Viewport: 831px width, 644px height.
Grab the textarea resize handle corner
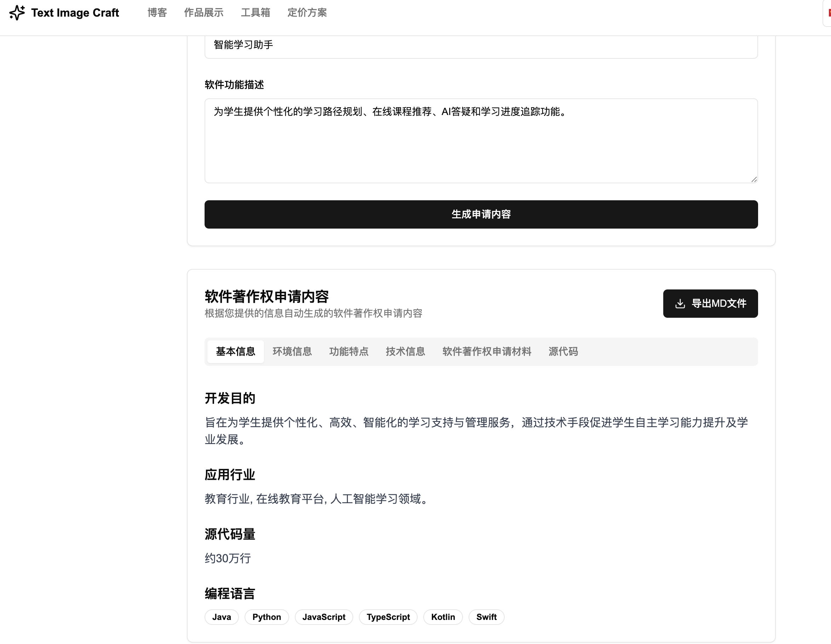click(754, 179)
